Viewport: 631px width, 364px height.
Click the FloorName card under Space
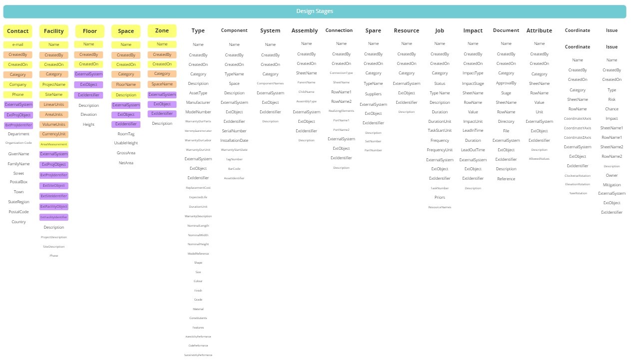(x=126, y=84)
